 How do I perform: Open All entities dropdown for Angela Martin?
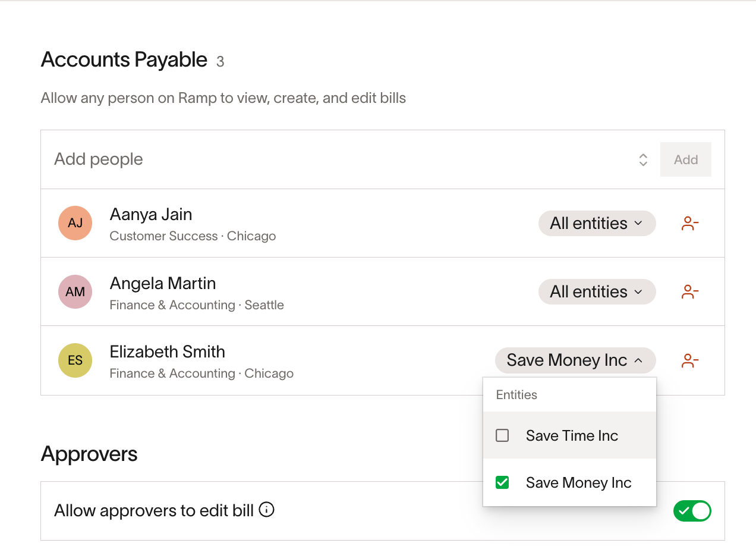[x=597, y=291]
